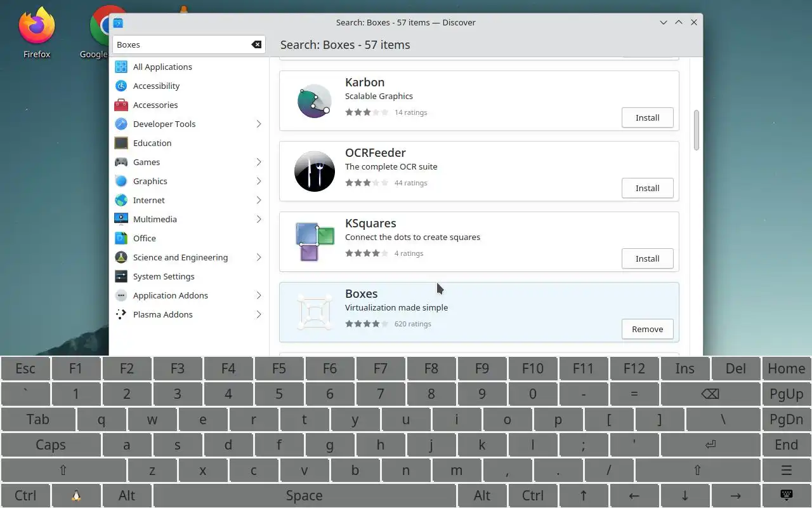Toggle the right Ctrl key
The image size is (812, 508).
tap(533, 495)
